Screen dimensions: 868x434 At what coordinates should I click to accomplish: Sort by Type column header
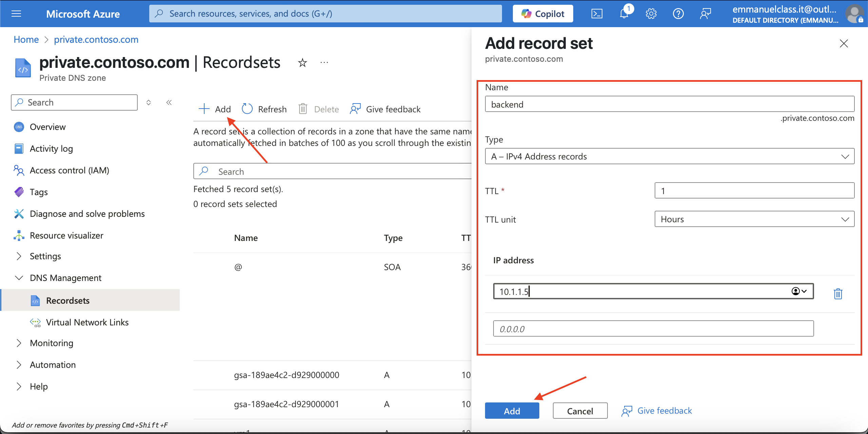pyautogui.click(x=393, y=238)
